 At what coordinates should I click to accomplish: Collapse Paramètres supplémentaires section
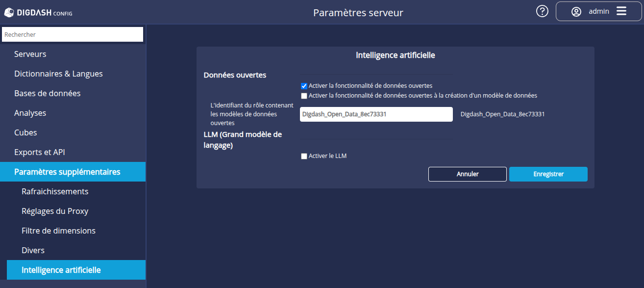pos(67,172)
